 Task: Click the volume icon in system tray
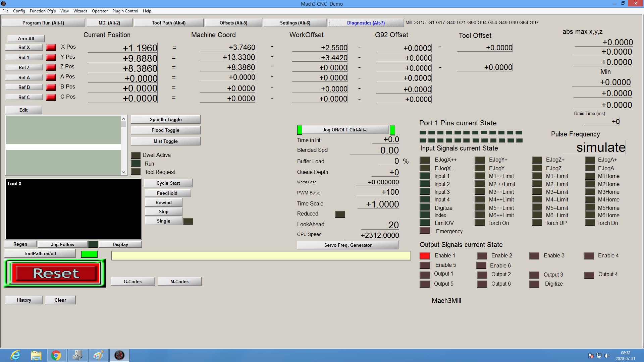click(x=607, y=356)
